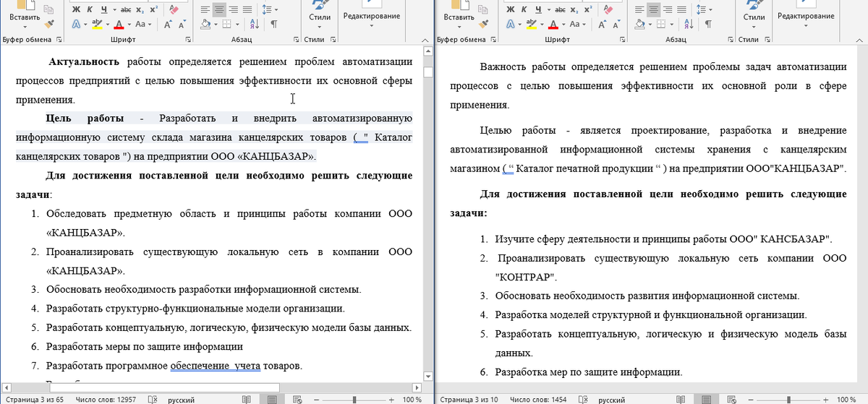This screenshot has width=868, height=404.
Task: Align text right in left window
Action: (x=233, y=9)
